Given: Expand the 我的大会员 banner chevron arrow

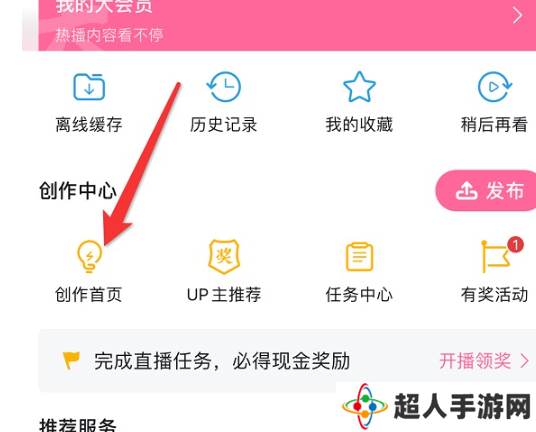Looking at the screenshot, I should point(518,16).
